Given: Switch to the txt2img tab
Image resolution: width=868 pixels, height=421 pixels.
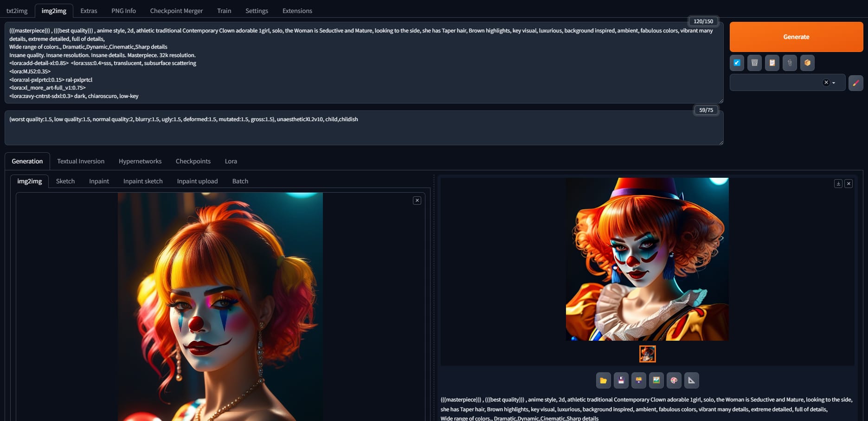Looking at the screenshot, I should point(17,11).
